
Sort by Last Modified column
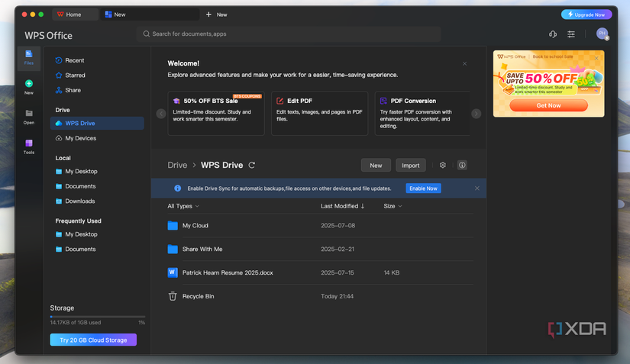pyautogui.click(x=342, y=206)
